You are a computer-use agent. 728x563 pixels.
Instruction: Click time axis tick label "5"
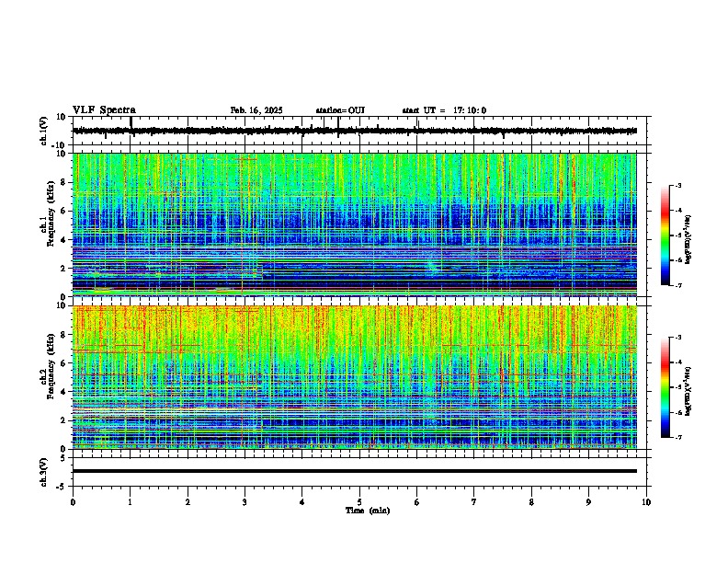(359, 502)
